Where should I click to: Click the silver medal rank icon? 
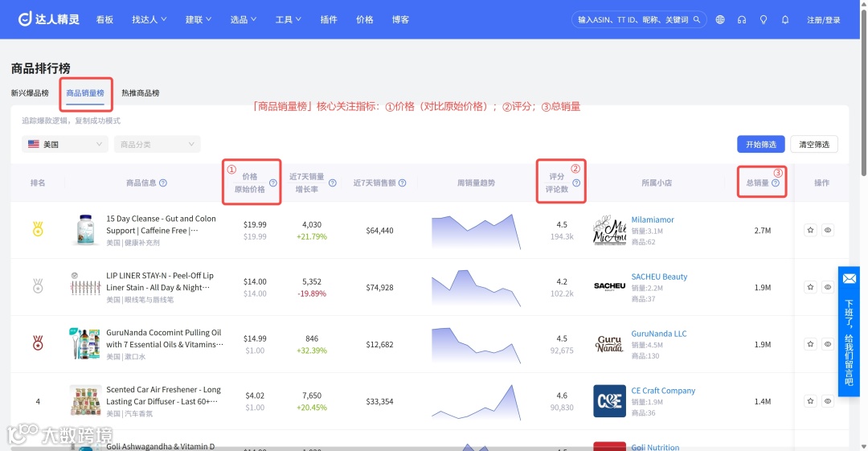pos(38,286)
